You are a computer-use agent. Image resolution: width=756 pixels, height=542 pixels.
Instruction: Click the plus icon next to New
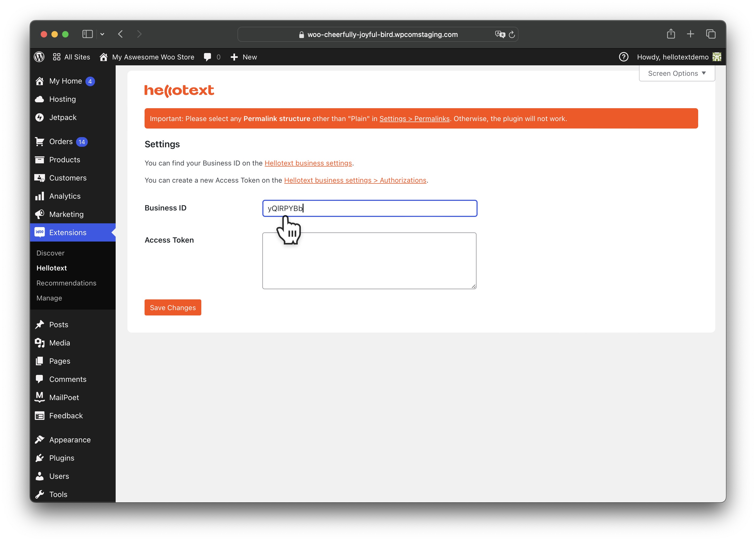click(x=234, y=57)
